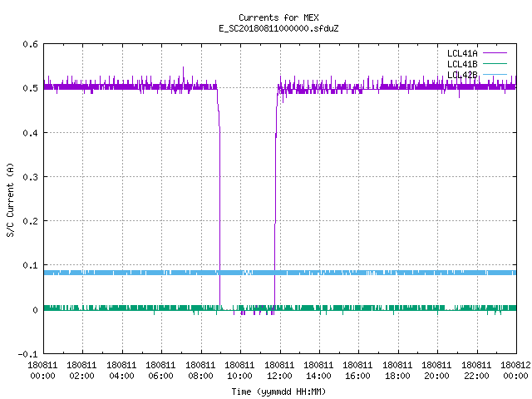Click the 180811 00:00 x-axis tick label
The height and width of the screenshot is (399, 532).
pyautogui.click(x=42, y=371)
